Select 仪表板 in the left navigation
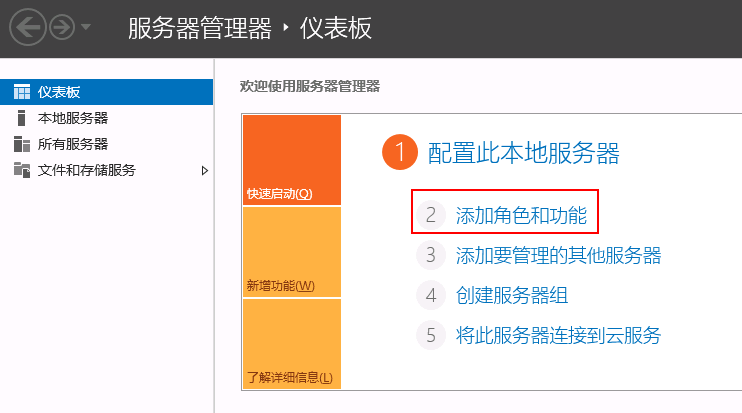The image size is (742, 413). point(106,92)
